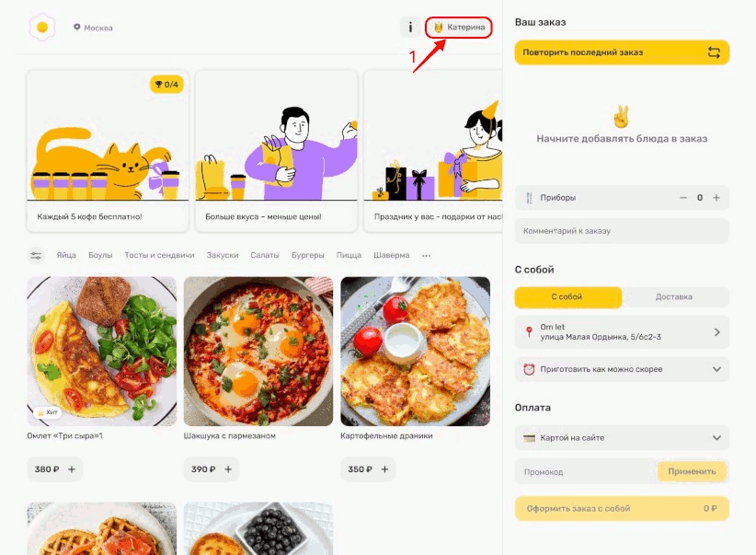The height and width of the screenshot is (555, 756).
Task: Decrease Приборы count with minus
Action: tap(682, 197)
